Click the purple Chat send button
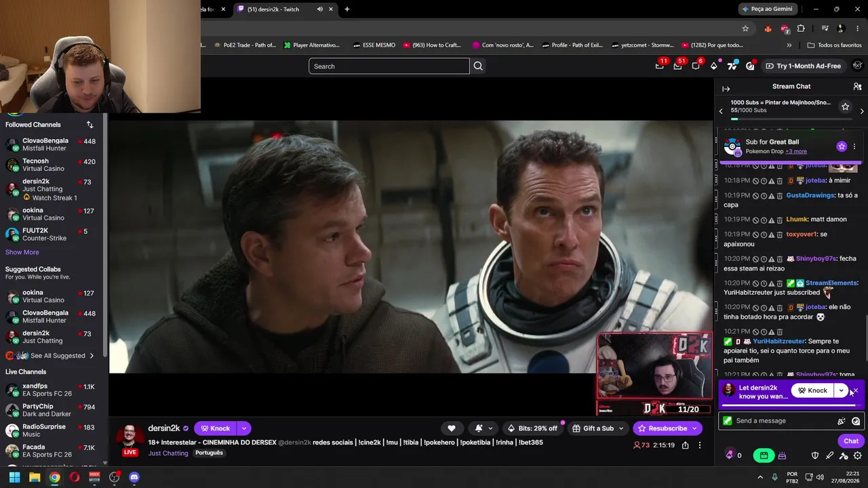The height and width of the screenshot is (488, 868). pos(851,441)
